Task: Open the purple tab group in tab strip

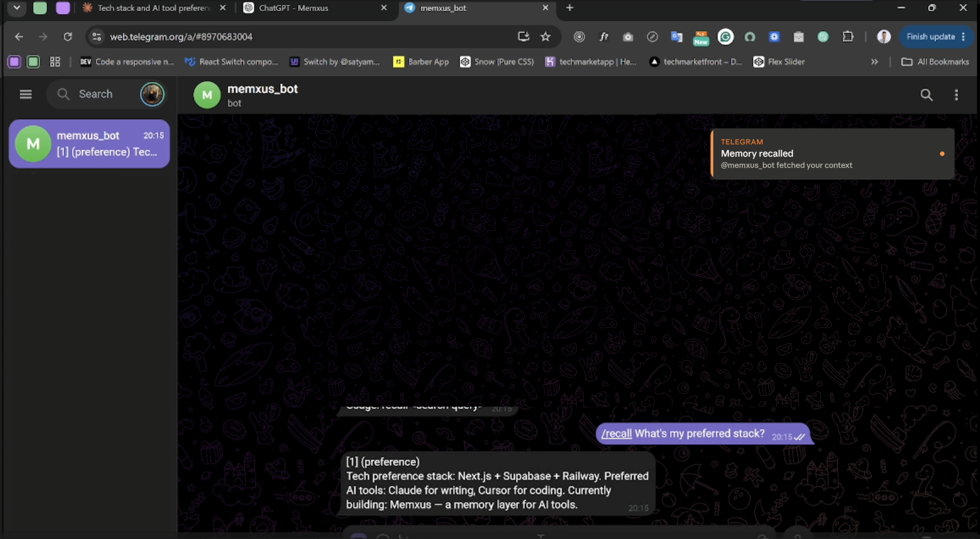Action: tap(63, 8)
